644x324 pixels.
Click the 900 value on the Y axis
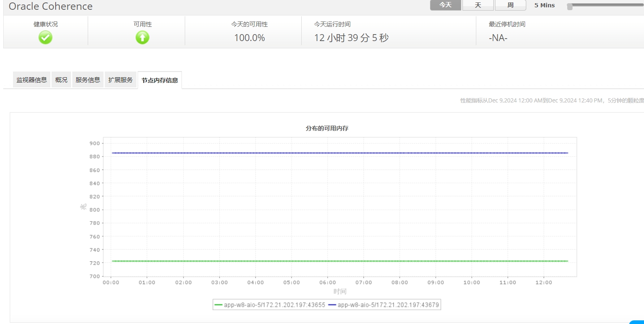(95, 143)
